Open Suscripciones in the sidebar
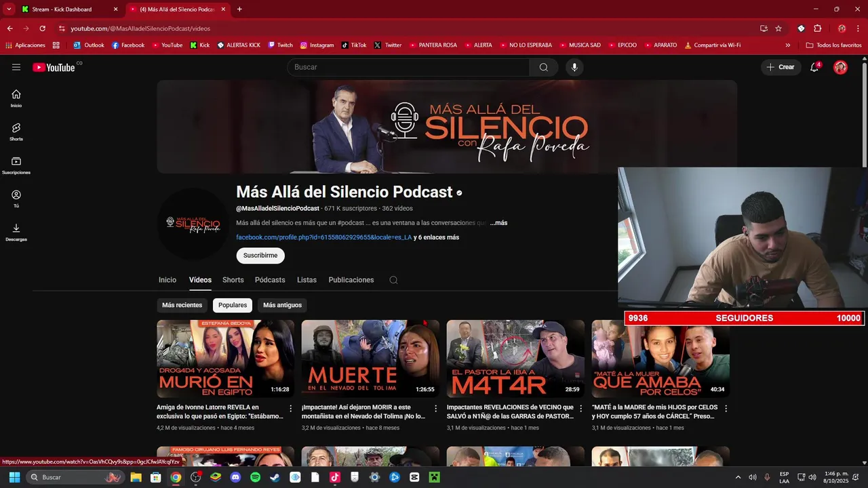The width and height of the screenshot is (868, 488). click(16, 165)
